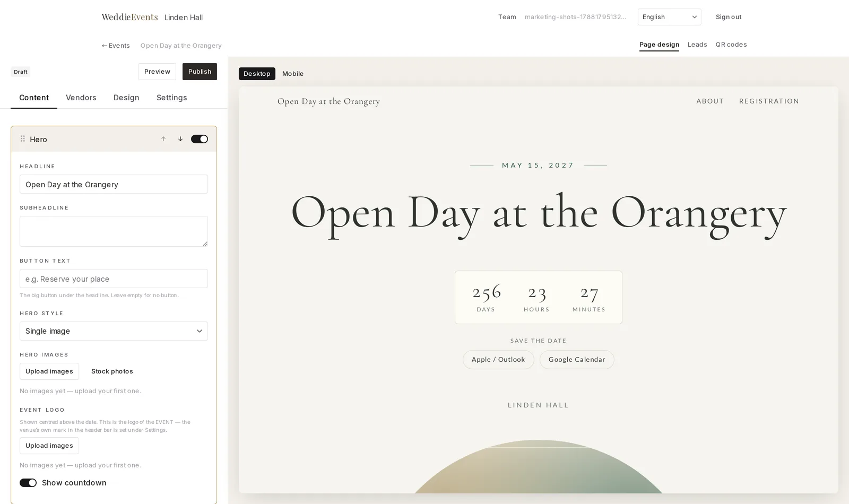Go back to Events list
849x504 pixels.
click(116, 46)
